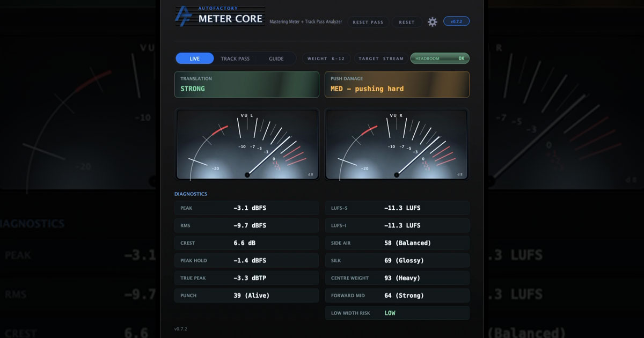Toggle the Headroom OK indicator

[x=440, y=58]
